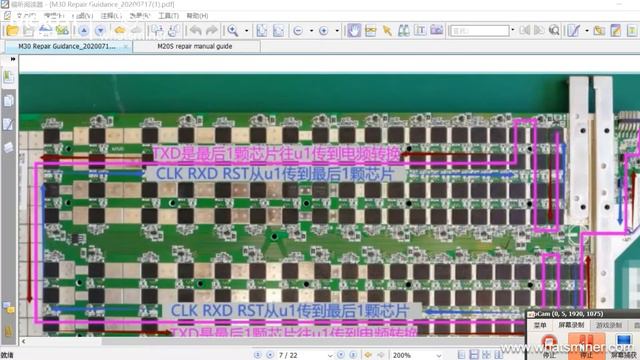Viewport: 640px width, 360px height.
Task: Click the find previous icon
Action: (x=525, y=31)
